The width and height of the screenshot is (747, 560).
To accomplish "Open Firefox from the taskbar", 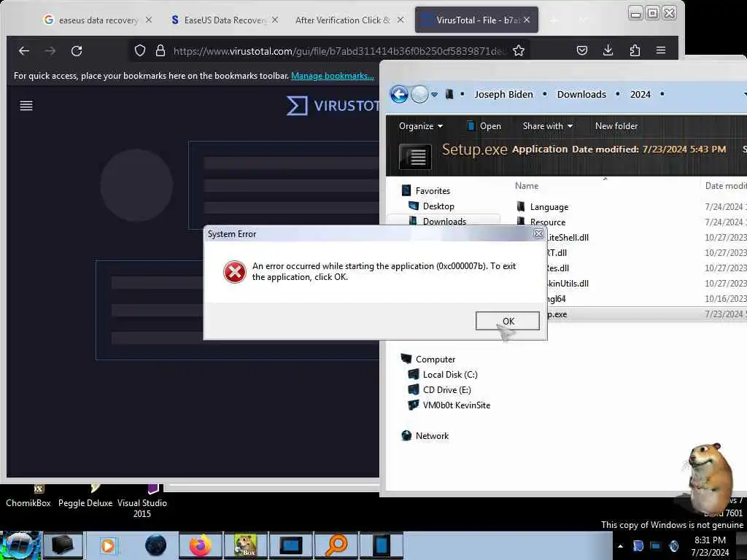I will (x=200, y=545).
